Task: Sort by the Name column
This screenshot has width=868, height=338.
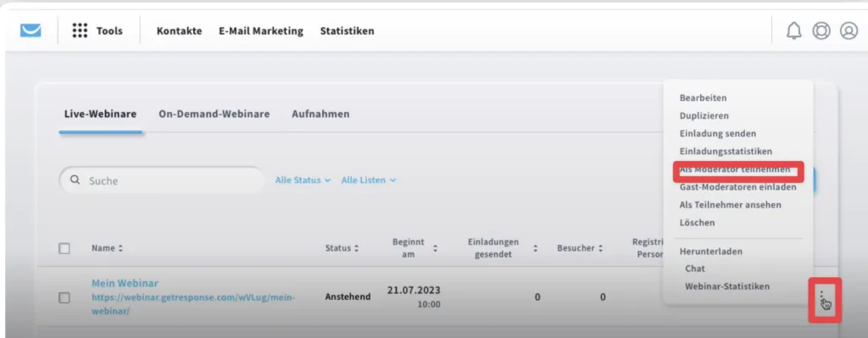Action: (108, 248)
